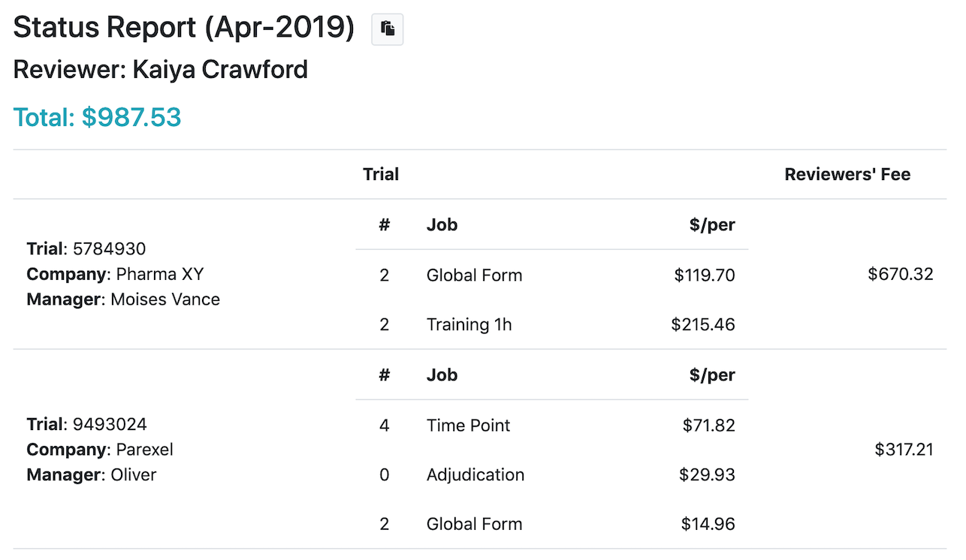Click the Total: $987.53 amount
966x560 pixels.
98,117
